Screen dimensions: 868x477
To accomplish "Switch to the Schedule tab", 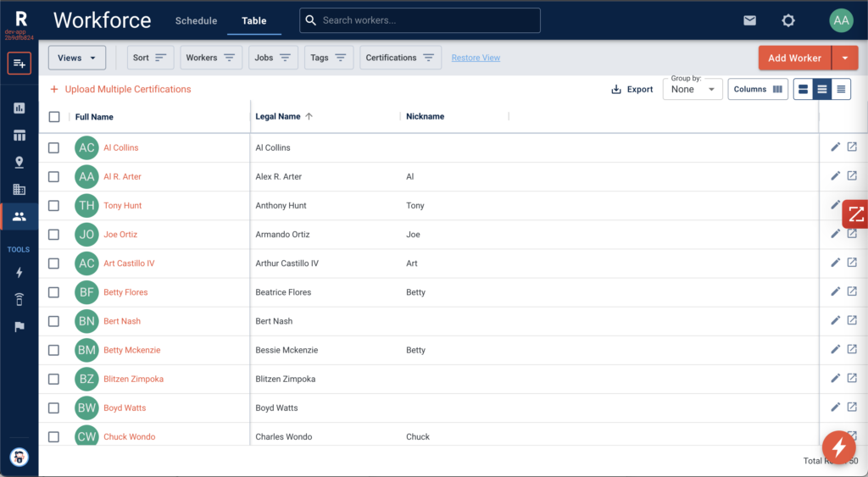I will coord(196,20).
